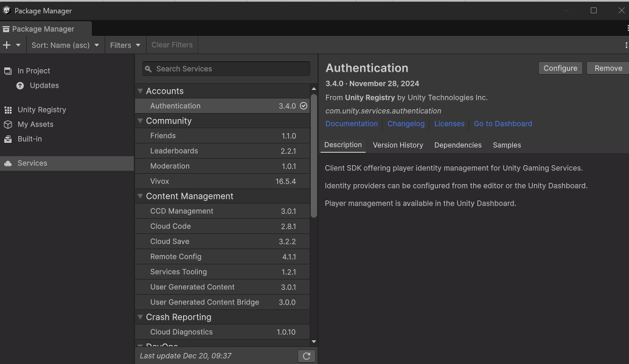The image size is (629, 364).
Task: Collapse the Content Management group
Action: [x=140, y=196]
